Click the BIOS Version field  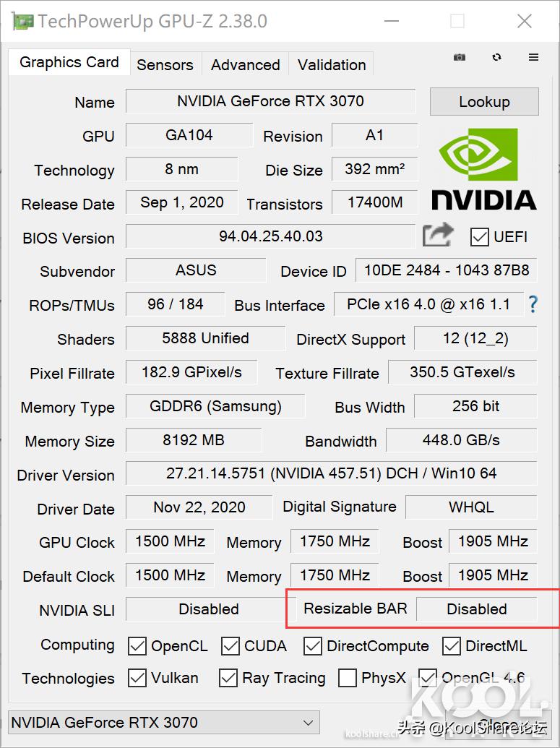[x=271, y=236]
